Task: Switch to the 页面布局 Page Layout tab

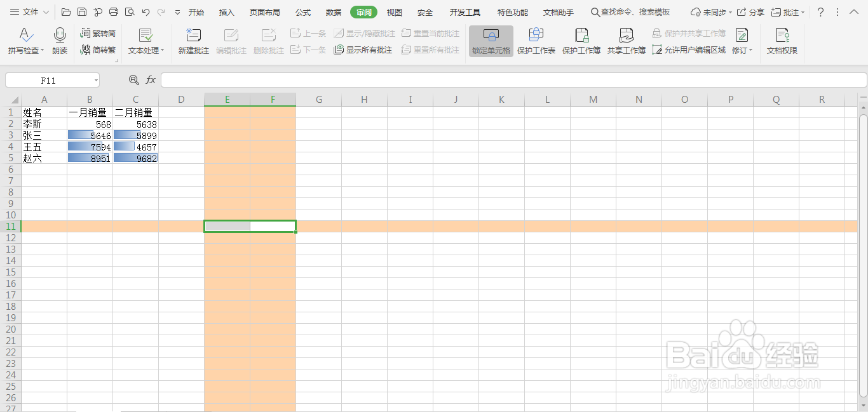Action: coord(265,12)
